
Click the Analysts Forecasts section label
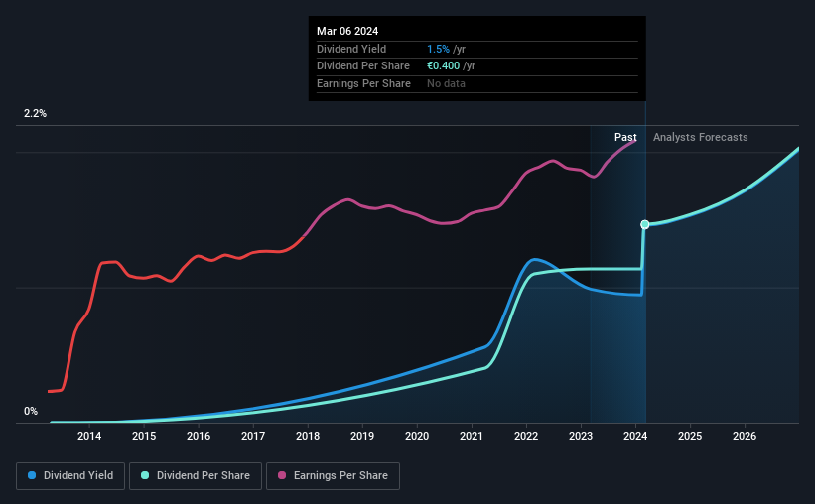tap(700, 137)
